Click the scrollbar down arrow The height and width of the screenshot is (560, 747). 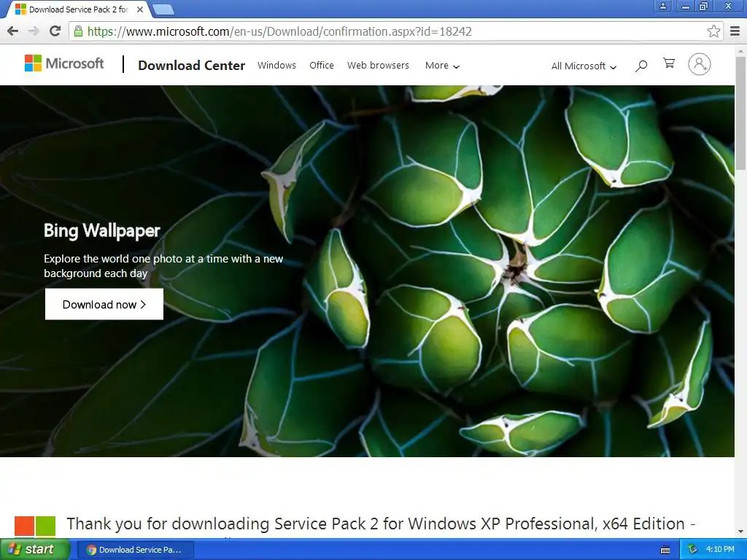point(741,532)
